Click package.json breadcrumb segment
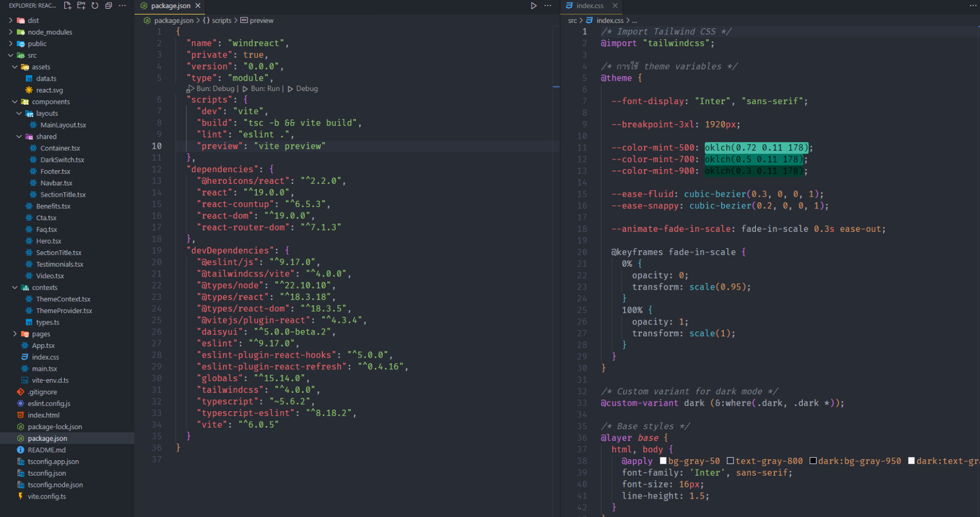980x517 pixels. pos(174,20)
